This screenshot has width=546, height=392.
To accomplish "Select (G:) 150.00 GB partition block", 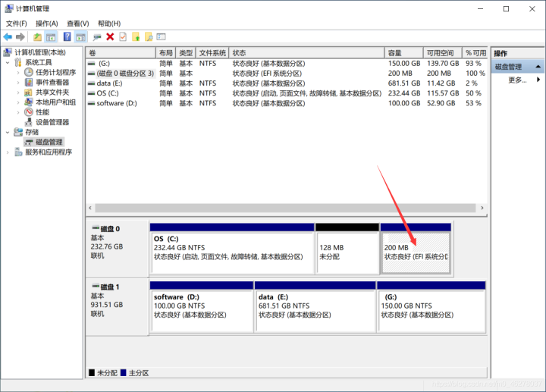I will pos(431,307).
